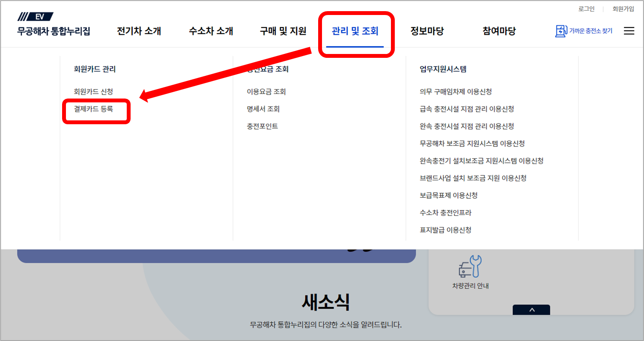
Task: Select 회원카드 신청 submenu item
Action: [x=93, y=92]
